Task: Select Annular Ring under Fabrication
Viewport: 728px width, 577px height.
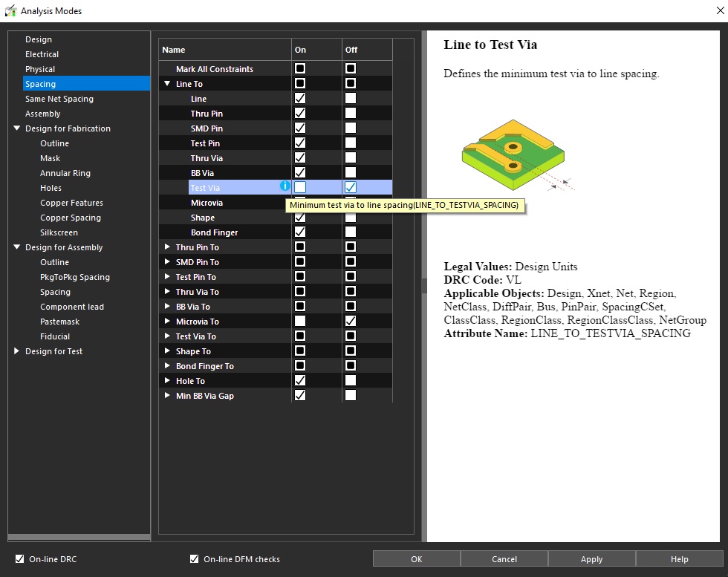Action: click(65, 173)
